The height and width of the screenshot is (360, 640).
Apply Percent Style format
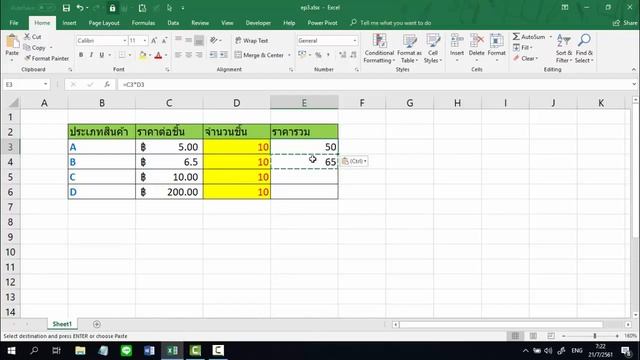pos(318,55)
